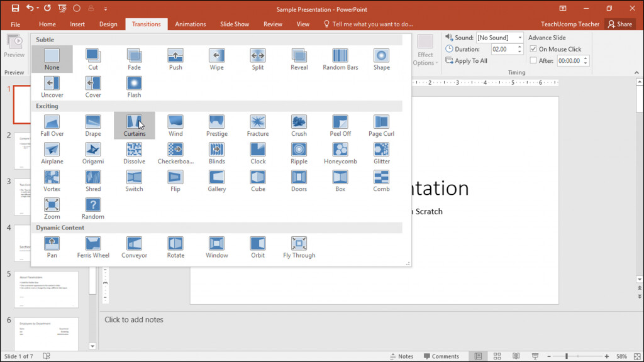Open the Slide Show menu tab
Viewport: 644px width, 362px height.
[x=234, y=24]
